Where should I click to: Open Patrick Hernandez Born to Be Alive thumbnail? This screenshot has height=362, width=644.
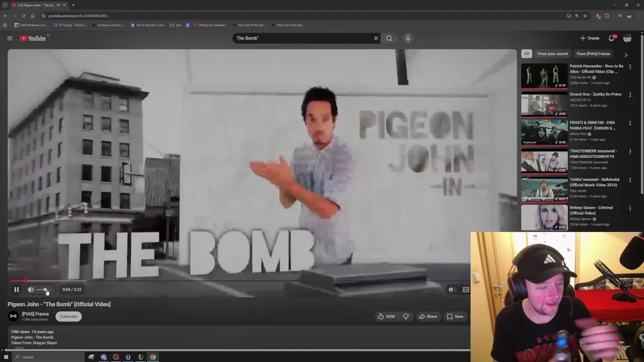click(544, 75)
